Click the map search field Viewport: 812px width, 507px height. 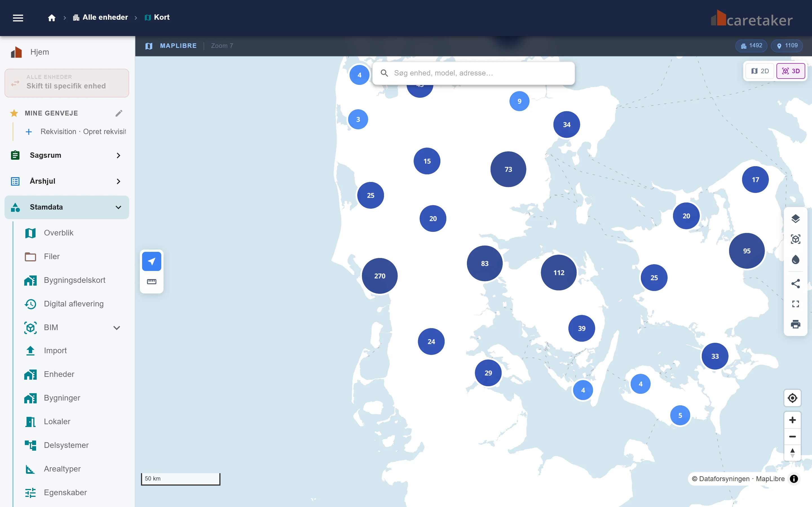click(x=473, y=73)
